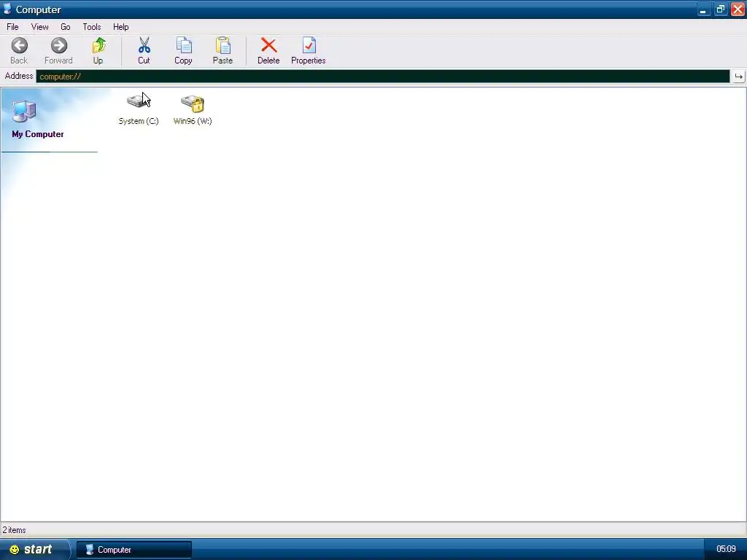Click the Computer window title icon
This screenshot has width=747, height=560.
(7, 9)
